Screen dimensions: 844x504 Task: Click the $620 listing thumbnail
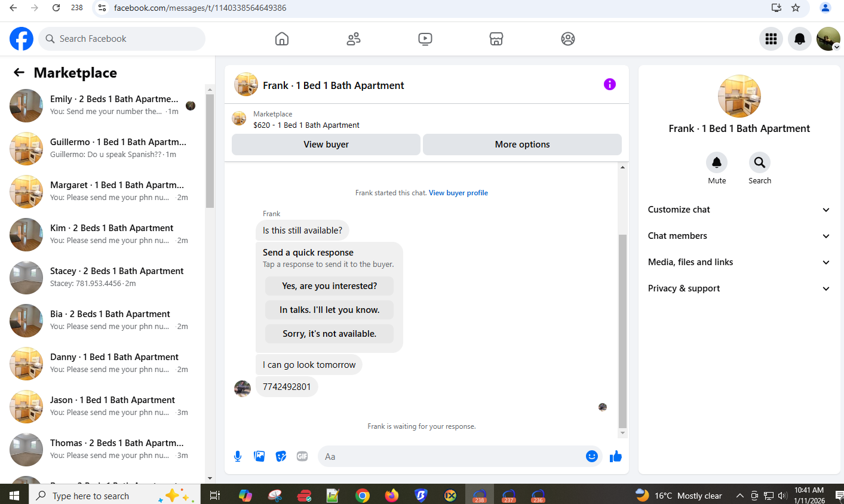point(239,118)
